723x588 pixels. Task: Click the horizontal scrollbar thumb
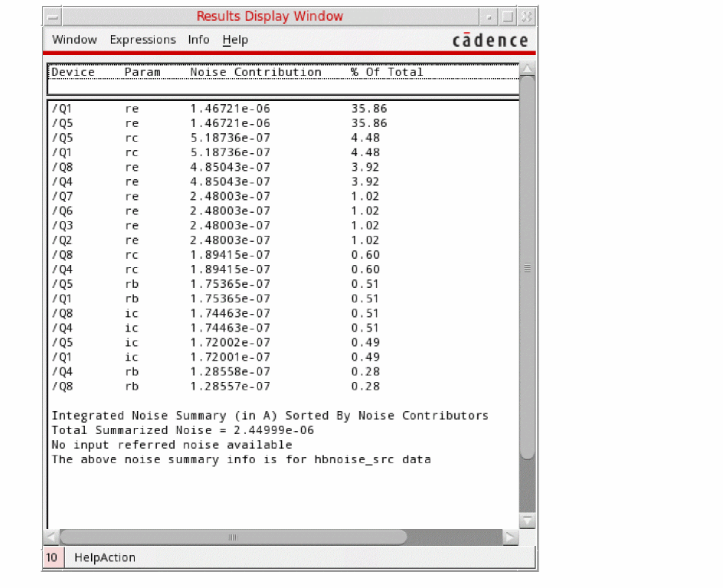[x=234, y=537]
